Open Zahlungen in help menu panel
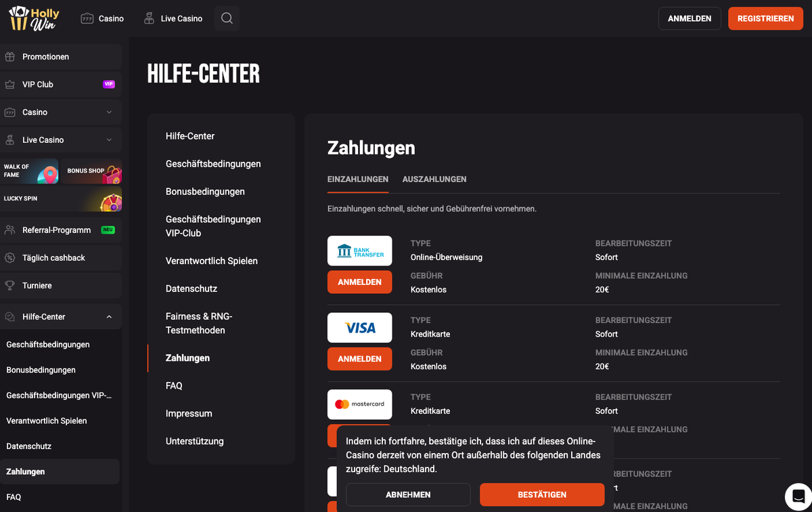 (187, 358)
